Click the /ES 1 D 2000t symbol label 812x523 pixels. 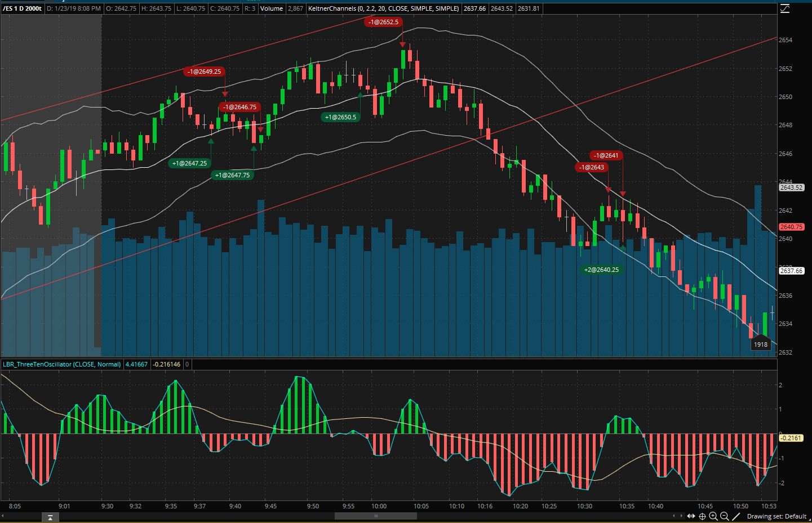tap(21, 8)
